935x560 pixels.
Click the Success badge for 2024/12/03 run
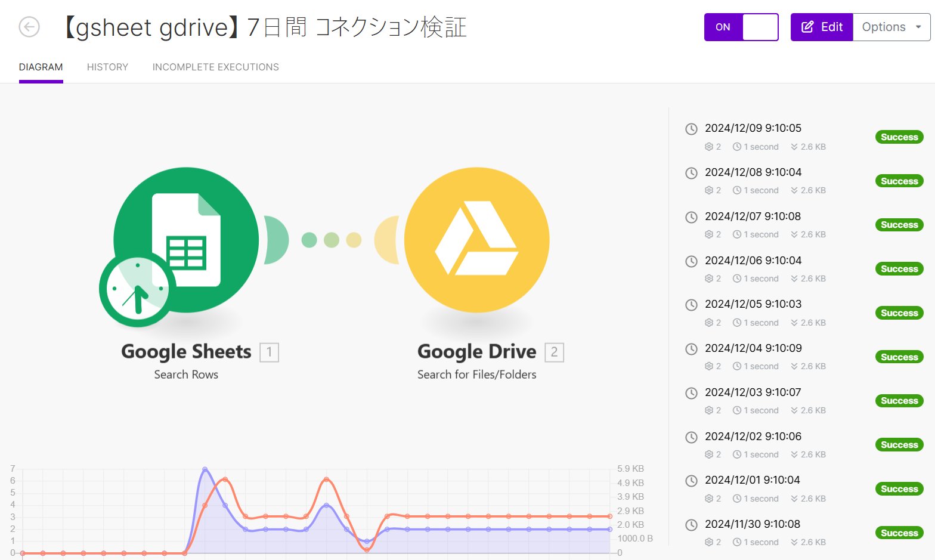pos(899,401)
